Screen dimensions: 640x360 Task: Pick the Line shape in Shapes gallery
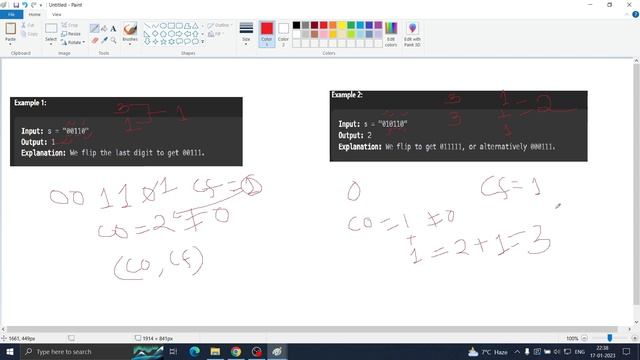click(147, 26)
